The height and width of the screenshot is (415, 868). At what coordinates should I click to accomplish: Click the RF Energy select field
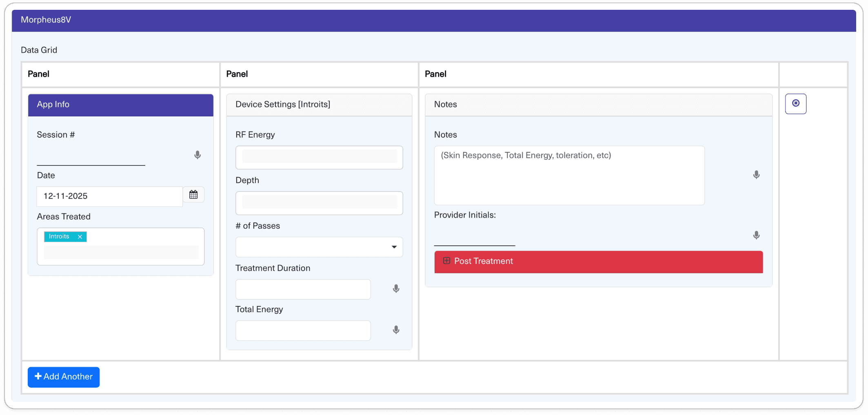click(x=319, y=157)
